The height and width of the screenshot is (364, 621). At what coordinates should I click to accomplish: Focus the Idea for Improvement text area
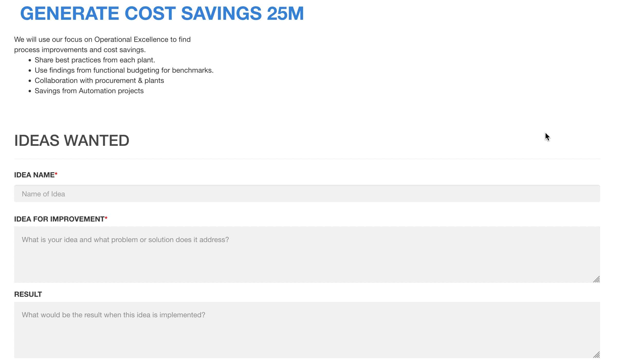coord(307,254)
